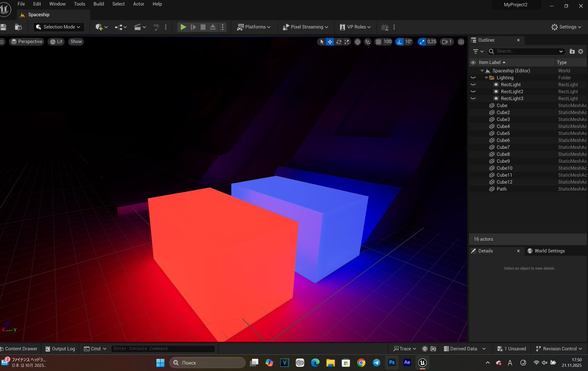This screenshot has height=371, width=588.
Task: Click the Outliner search field
Action: [x=526, y=51]
